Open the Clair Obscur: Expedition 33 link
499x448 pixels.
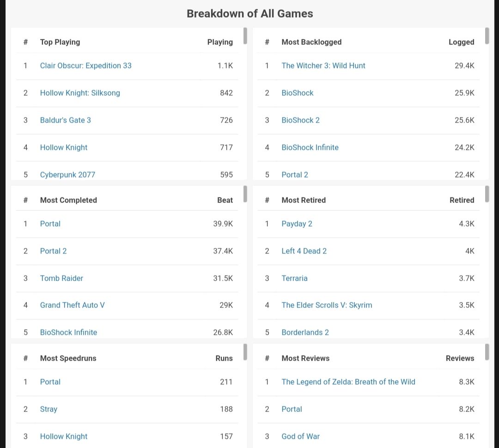click(x=85, y=66)
